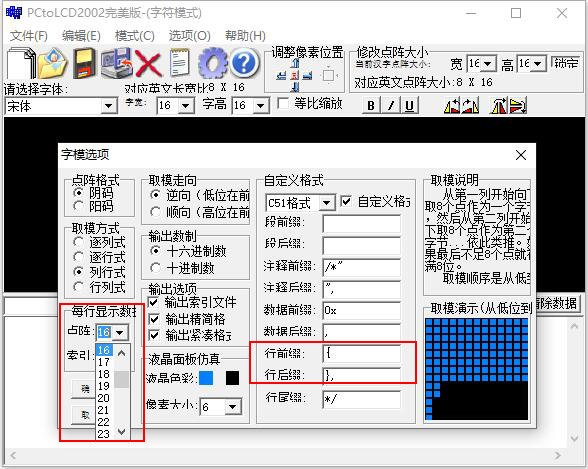This screenshot has width=588, height=469.
Task: Click the vertical flip triangle icon
Action: point(518,105)
